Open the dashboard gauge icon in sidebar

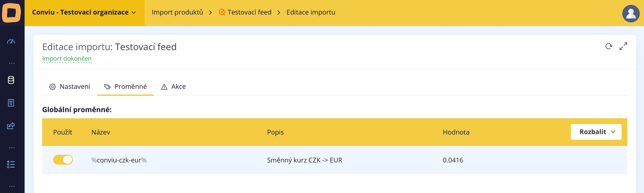[11, 42]
